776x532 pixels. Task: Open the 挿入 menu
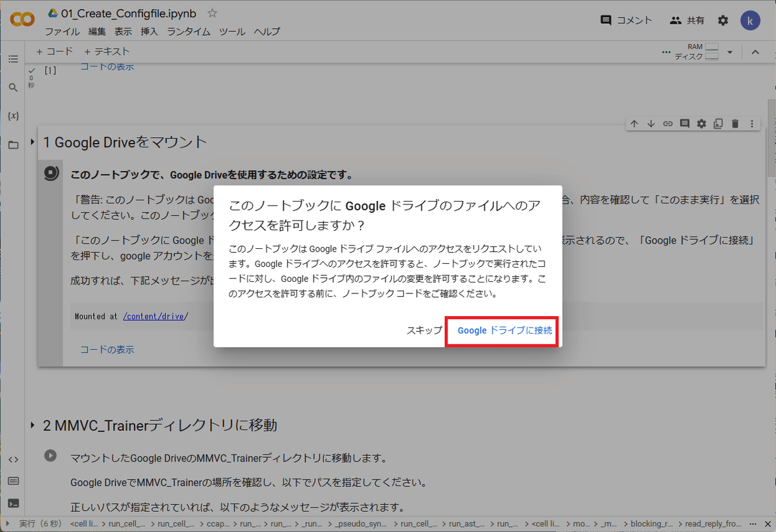coord(149,32)
